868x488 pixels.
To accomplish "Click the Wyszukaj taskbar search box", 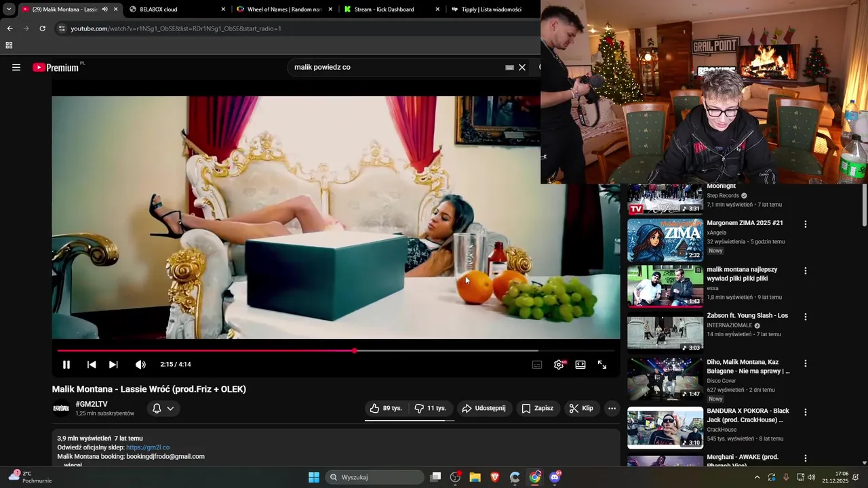I will click(x=375, y=477).
